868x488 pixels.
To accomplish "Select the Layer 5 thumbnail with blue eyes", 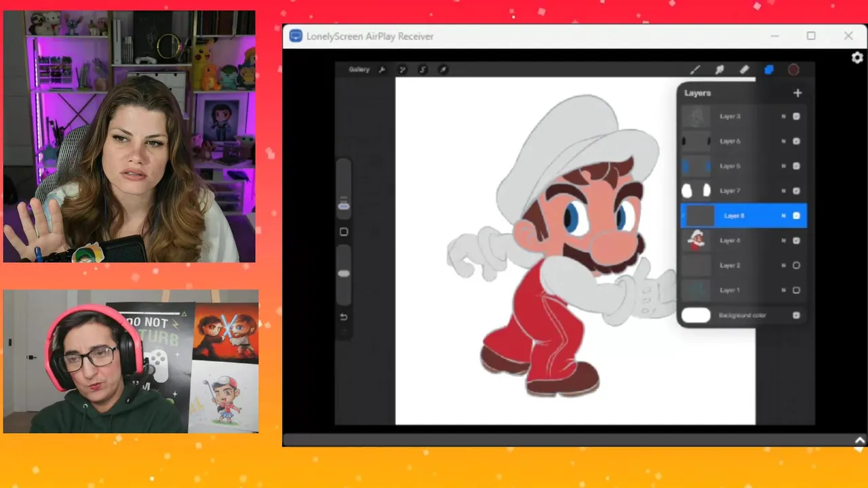I will (696, 166).
